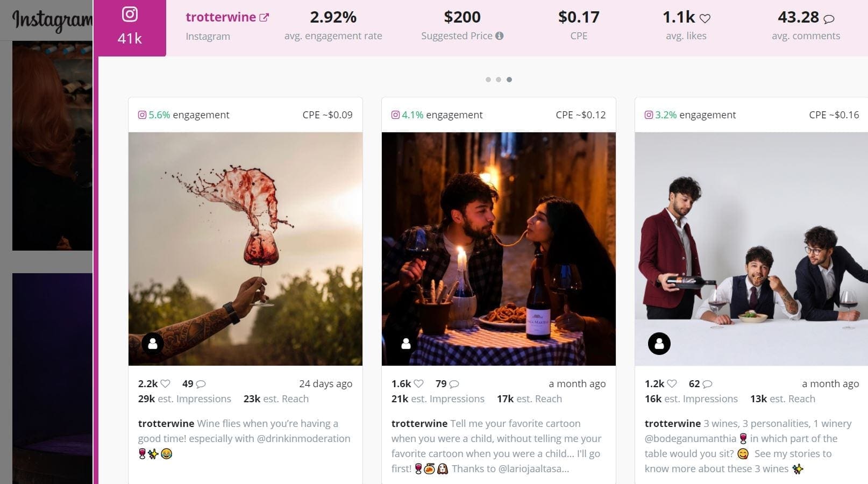Click Suggested Price info icon

point(500,36)
